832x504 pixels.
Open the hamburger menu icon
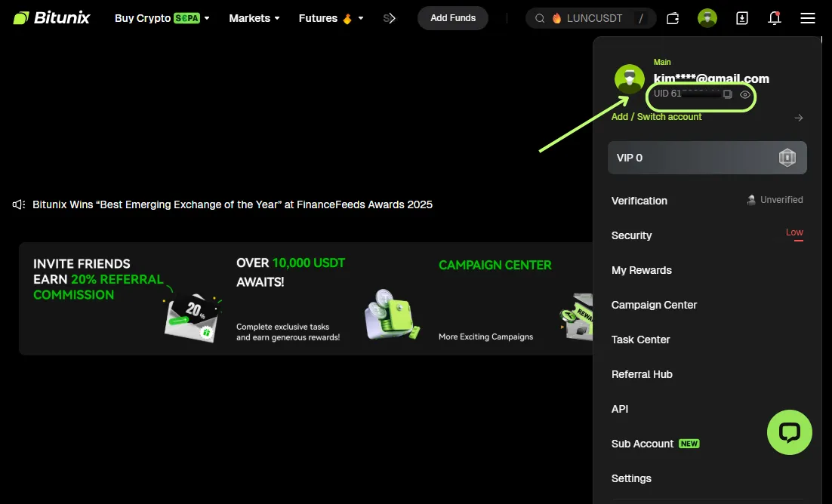808,18
